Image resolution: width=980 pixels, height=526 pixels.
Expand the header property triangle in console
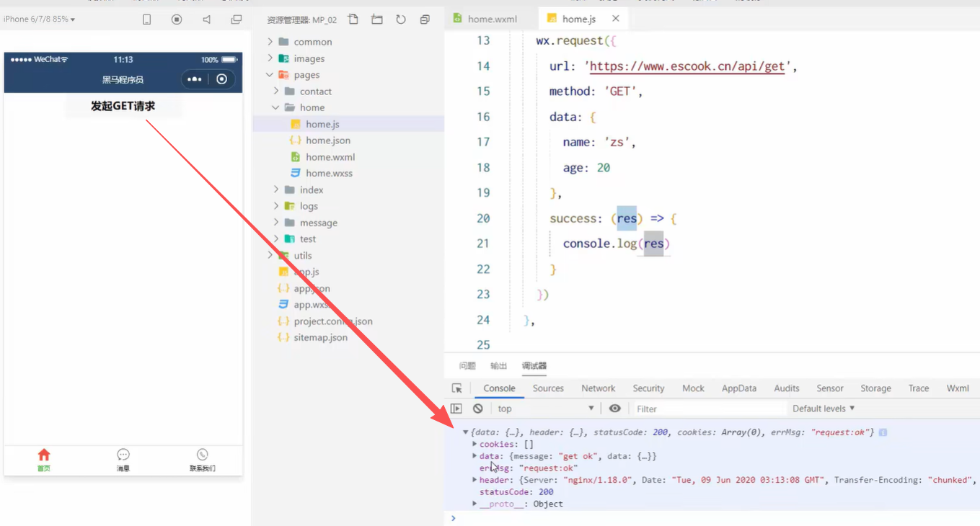click(x=474, y=480)
